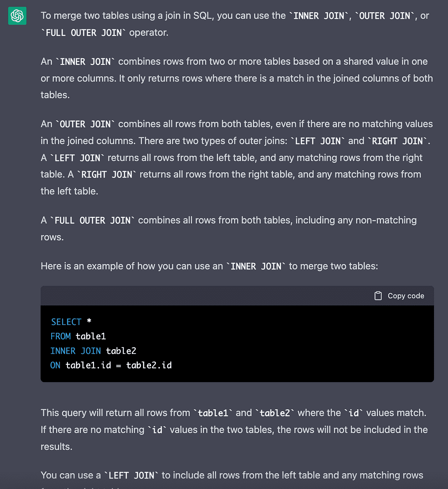Click inline code table2 below the code block
This screenshot has height=489, width=448.
275,413
